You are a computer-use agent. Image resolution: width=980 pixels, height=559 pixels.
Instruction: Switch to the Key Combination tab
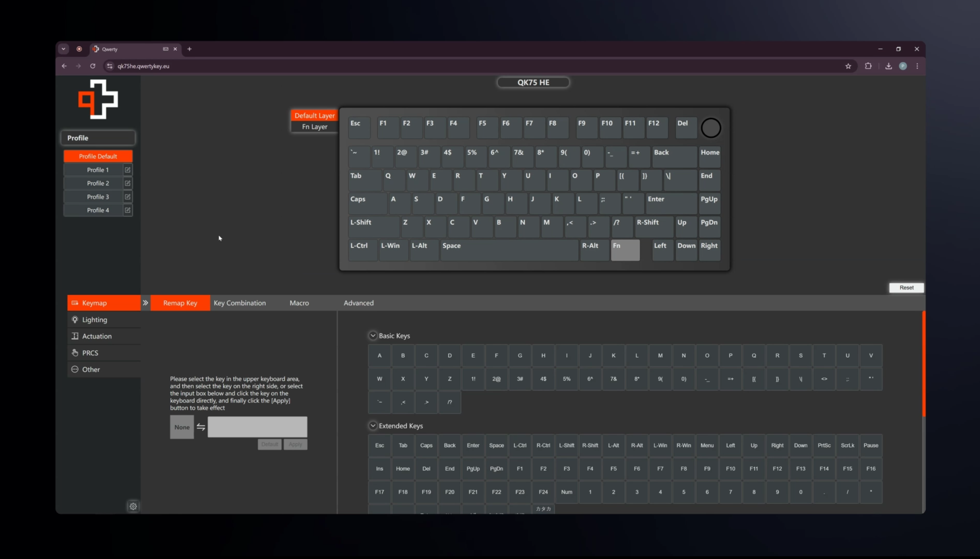[x=240, y=303]
